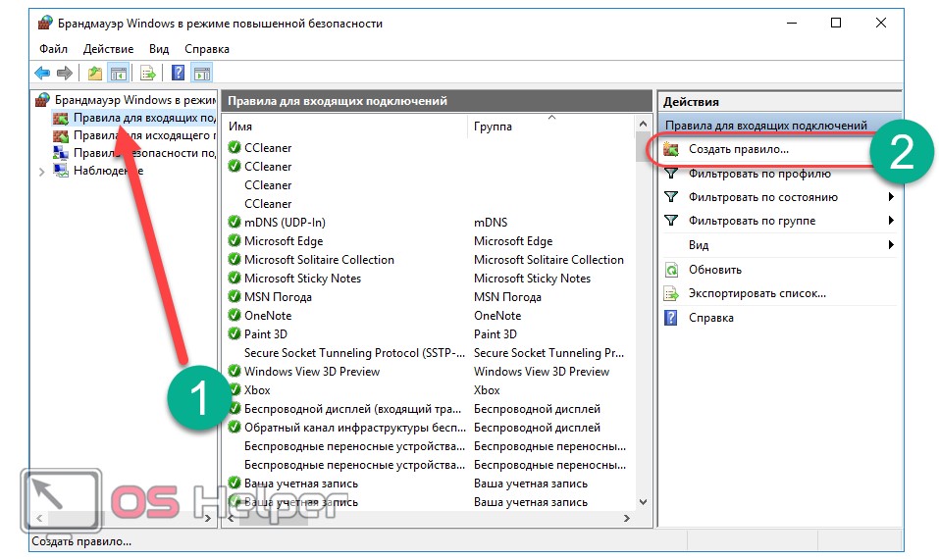Click the Группа column header
This screenshot has width=939, height=560.
[x=493, y=127]
